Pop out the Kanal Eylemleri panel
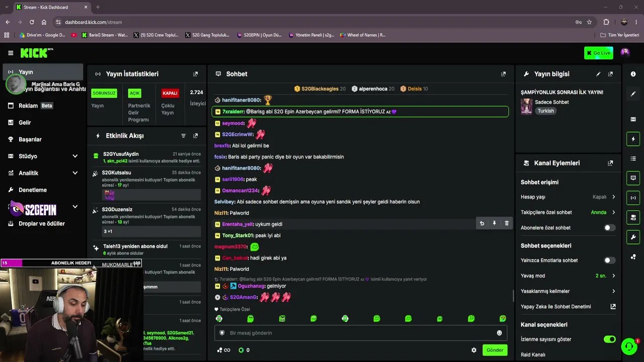The height and width of the screenshot is (362, 644). (610, 163)
